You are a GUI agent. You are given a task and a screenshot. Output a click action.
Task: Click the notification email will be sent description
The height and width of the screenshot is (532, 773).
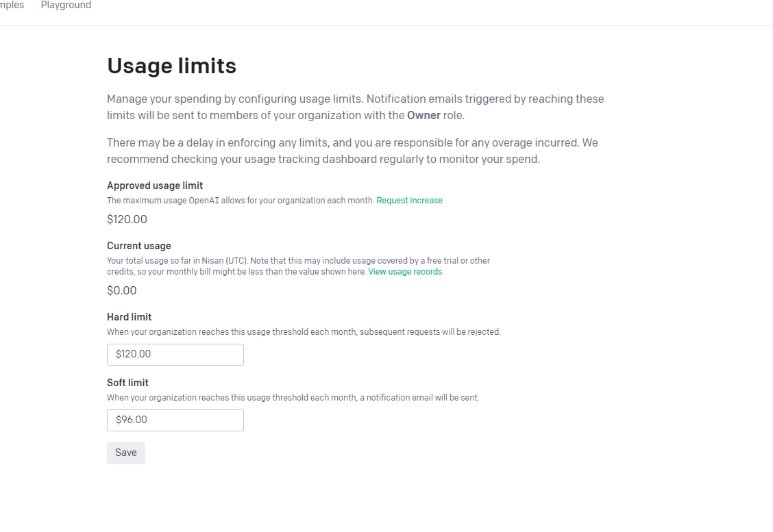(293, 398)
